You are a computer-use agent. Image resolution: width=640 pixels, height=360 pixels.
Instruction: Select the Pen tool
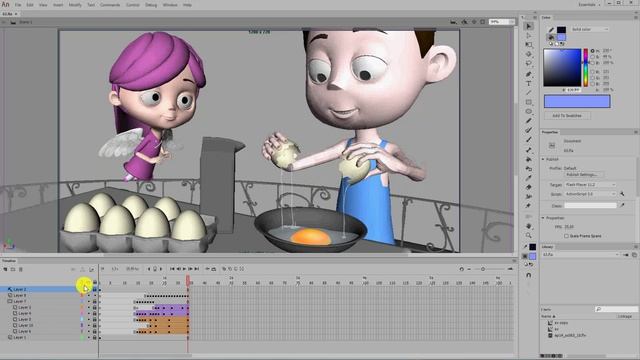[529, 74]
